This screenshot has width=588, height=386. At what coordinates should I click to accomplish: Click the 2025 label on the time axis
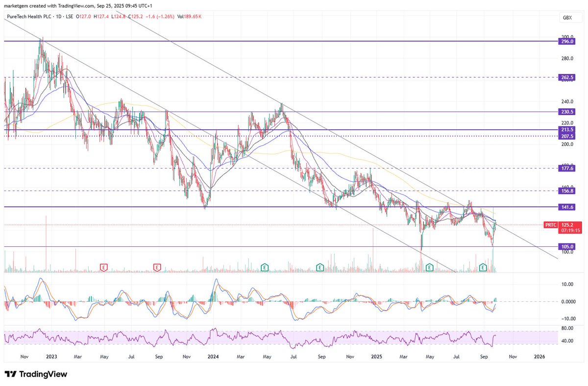376,357
